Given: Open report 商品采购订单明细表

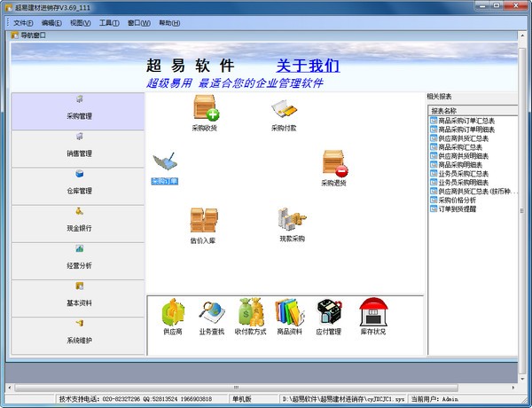Looking at the screenshot, I should (463, 129).
